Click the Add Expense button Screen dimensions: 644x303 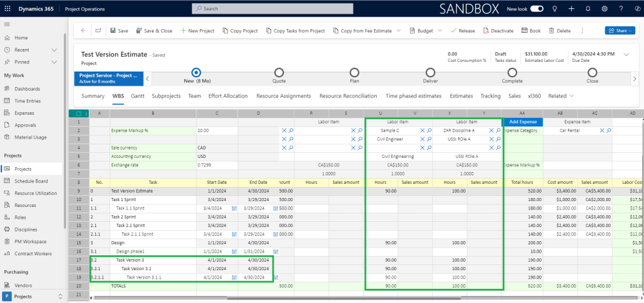click(x=522, y=121)
